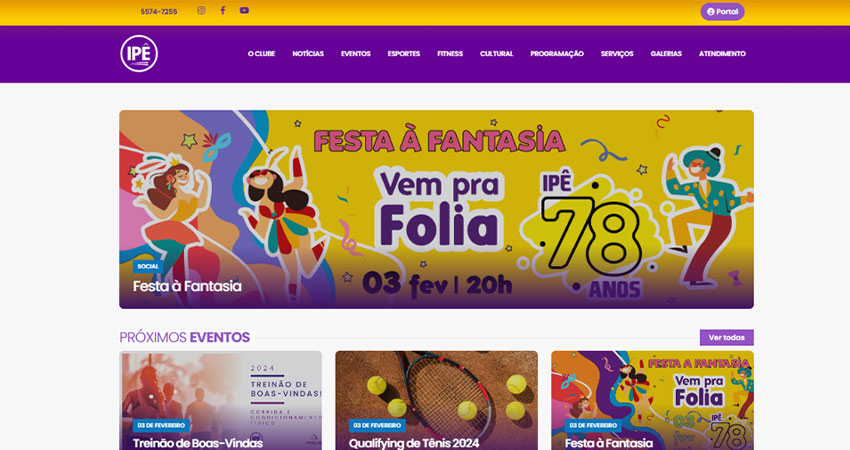Open the Facebook icon link
The height and width of the screenshot is (450, 850).
223,10
